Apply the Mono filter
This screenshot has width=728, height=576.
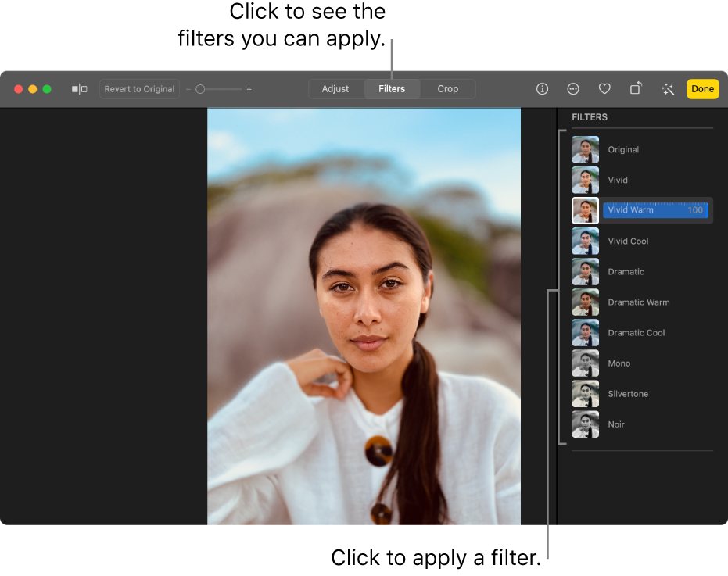pos(619,363)
